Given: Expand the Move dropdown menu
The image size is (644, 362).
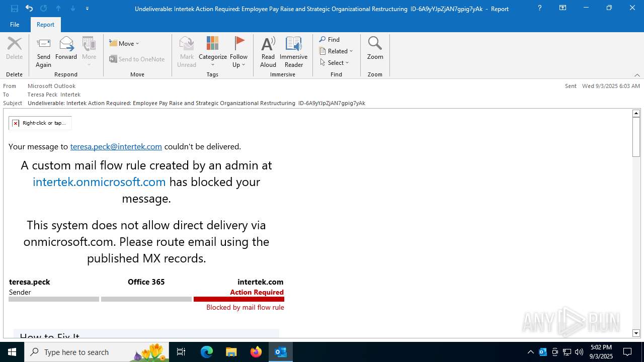Looking at the screenshot, I should [124, 43].
